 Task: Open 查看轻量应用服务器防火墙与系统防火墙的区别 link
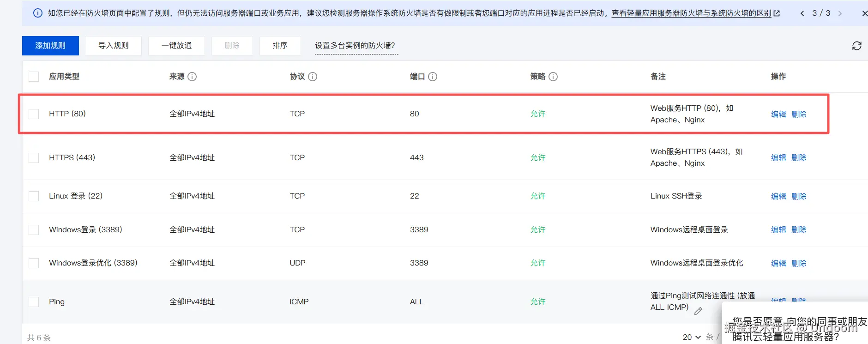tap(691, 13)
